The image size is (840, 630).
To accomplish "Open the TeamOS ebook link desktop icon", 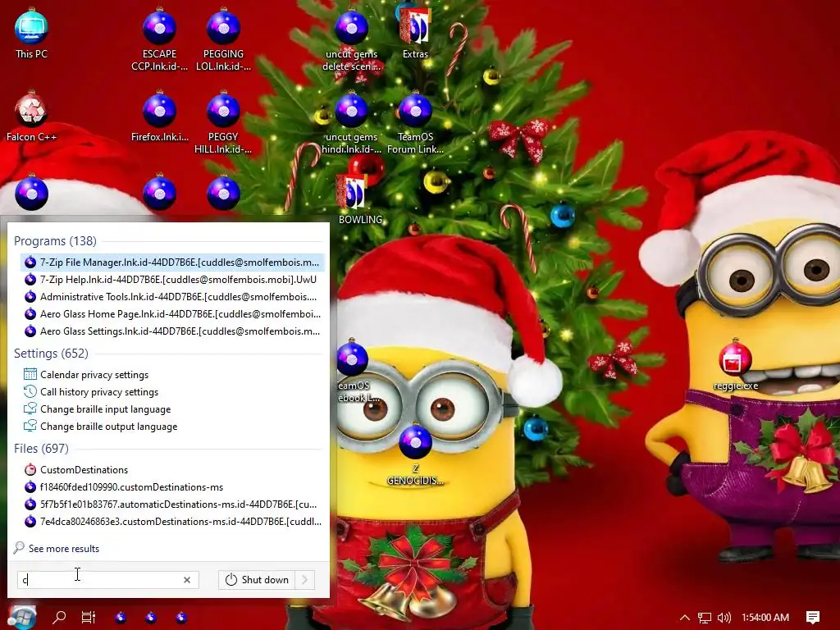I will [354, 371].
